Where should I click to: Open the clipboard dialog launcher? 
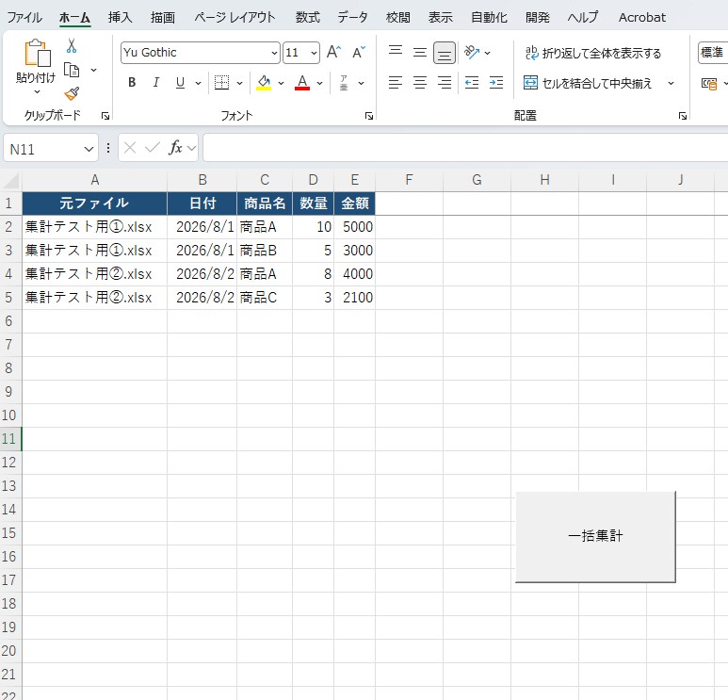point(105,116)
